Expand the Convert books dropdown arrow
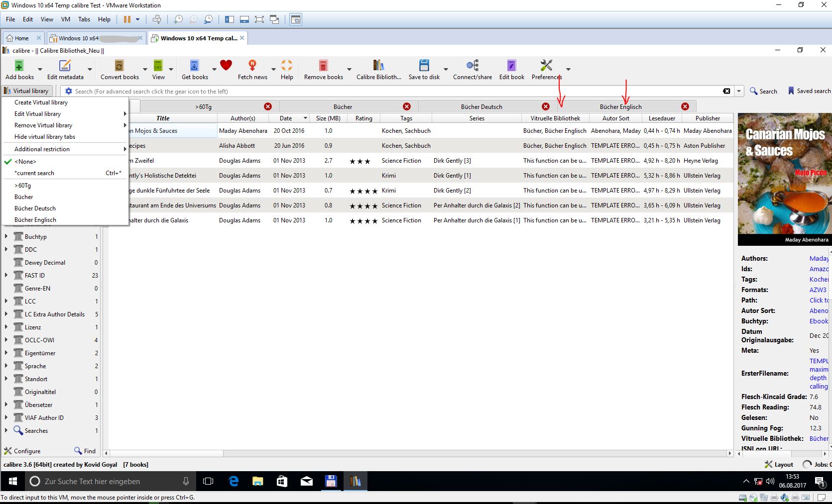Viewport: 832px width, 504px height. click(145, 69)
